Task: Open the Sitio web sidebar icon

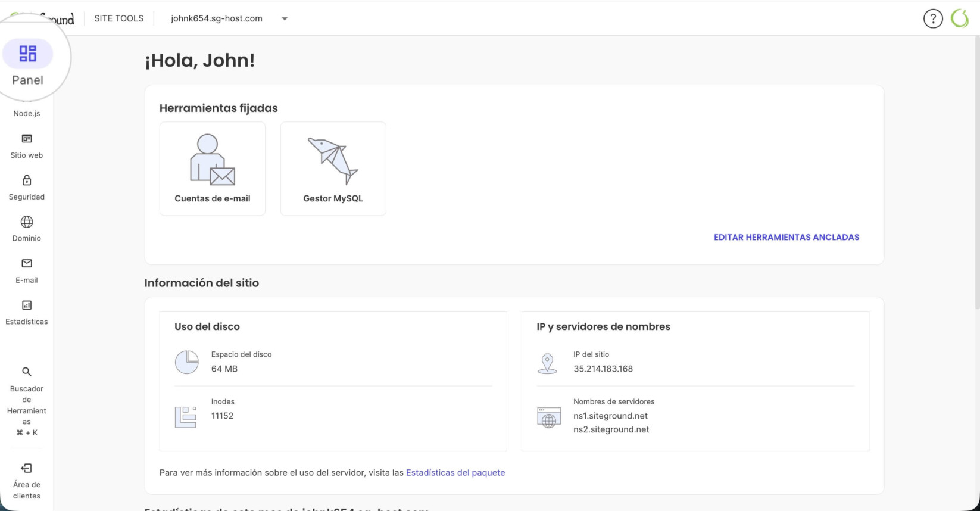Action: point(27,139)
